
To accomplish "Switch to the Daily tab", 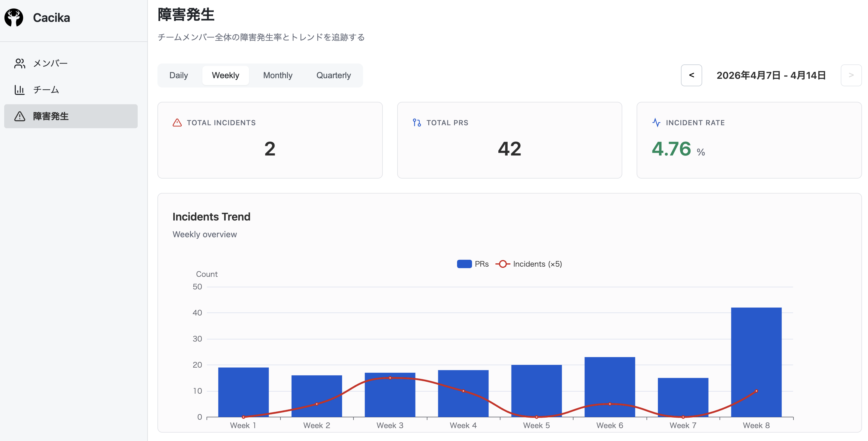I will [179, 75].
